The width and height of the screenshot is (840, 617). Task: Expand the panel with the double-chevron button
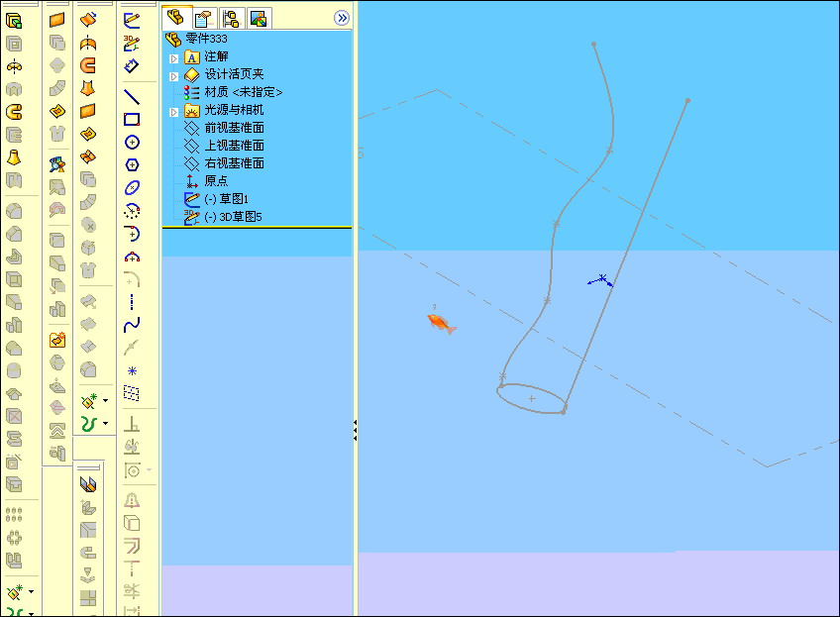pyautogui.click(x=341, y=18)
